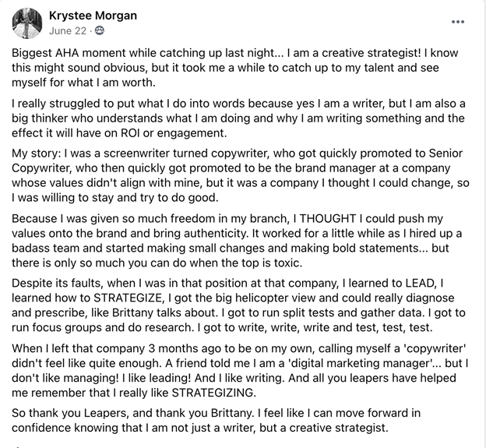The width and height of the screenshot is (486, 448).
Task: Click the paragraph starting 'Because I was given'
Action: 237,241
